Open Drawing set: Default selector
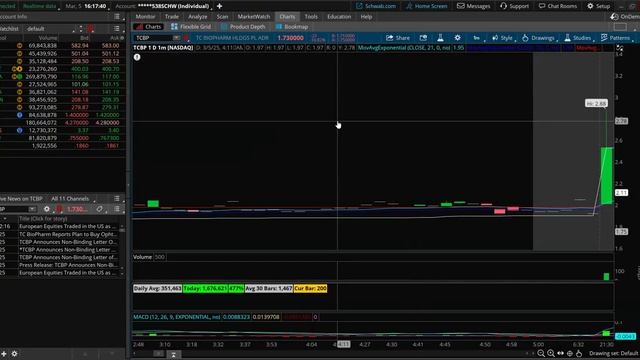 click(x=613, y=353)
